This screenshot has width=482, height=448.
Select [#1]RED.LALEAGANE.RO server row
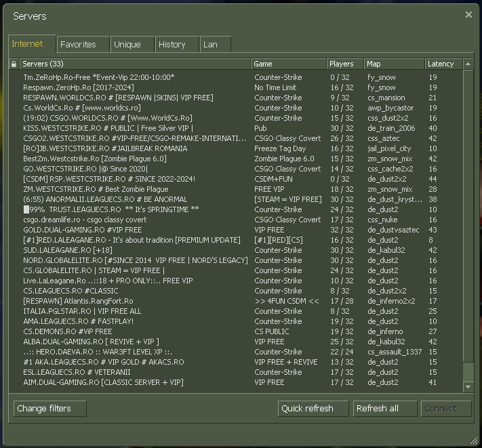(236, 240)
